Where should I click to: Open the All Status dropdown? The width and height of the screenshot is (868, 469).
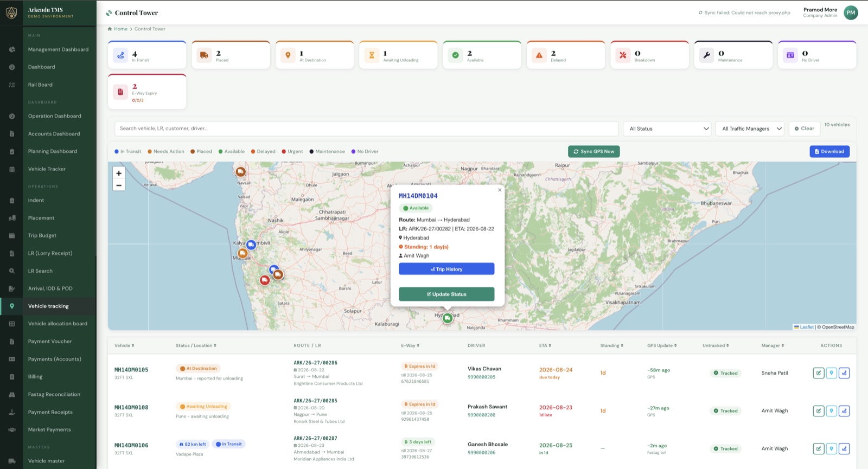pyautogui.click(x=667, y=129)
